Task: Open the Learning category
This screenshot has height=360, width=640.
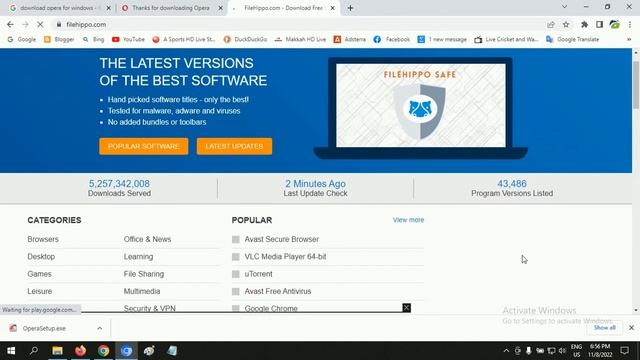Action: point(138,256)
